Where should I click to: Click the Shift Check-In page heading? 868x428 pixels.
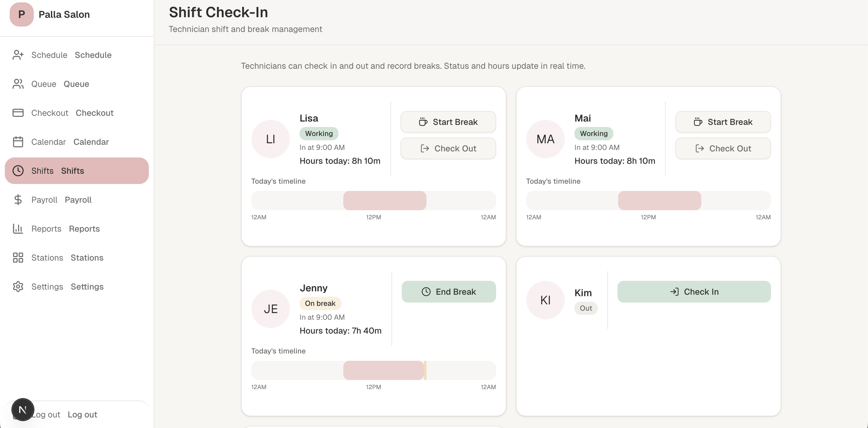pos(218,12)
